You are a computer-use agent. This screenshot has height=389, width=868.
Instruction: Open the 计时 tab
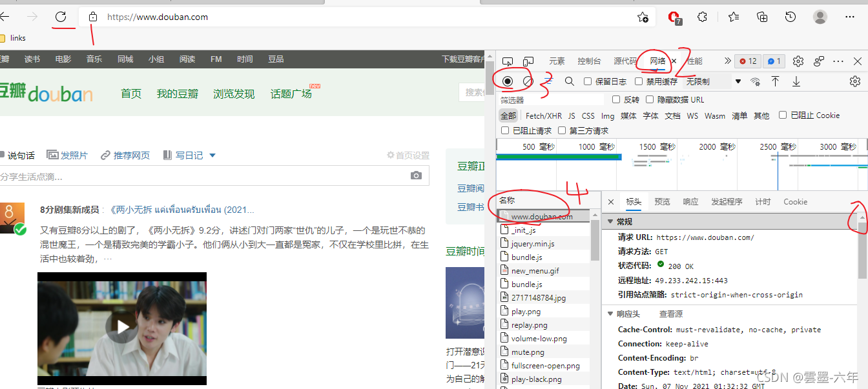pyautogui.click(x=763, y=202)
